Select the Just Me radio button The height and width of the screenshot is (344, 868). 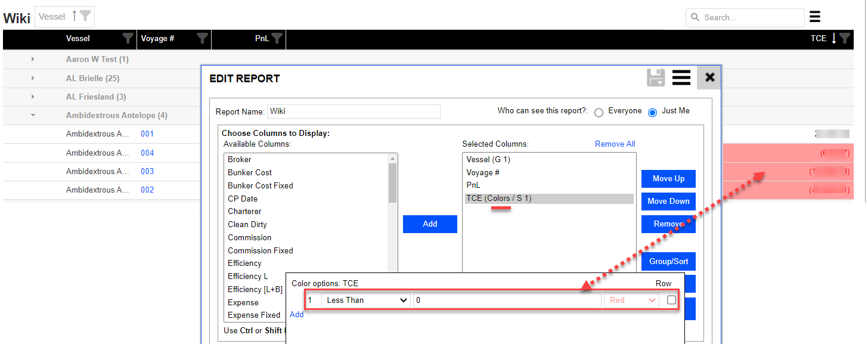(x=653, y=112)
